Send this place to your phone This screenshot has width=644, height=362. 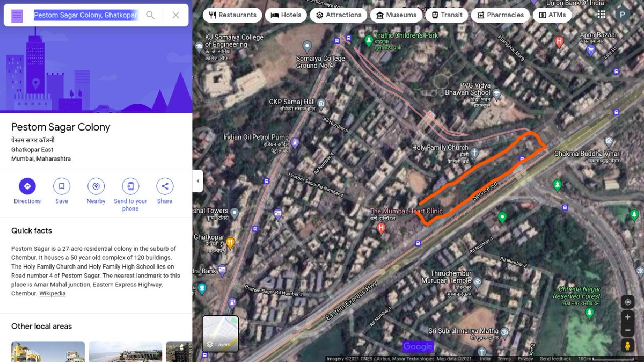[x=130, y=195]
